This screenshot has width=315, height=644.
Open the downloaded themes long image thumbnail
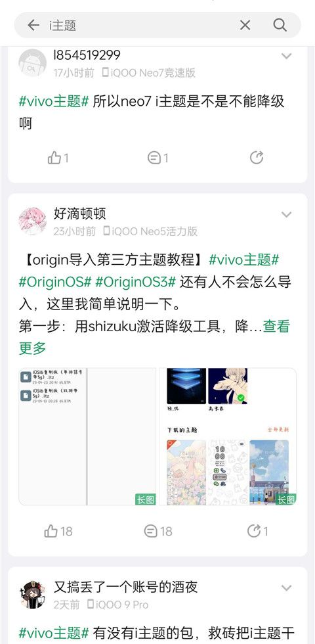[228, 436]
